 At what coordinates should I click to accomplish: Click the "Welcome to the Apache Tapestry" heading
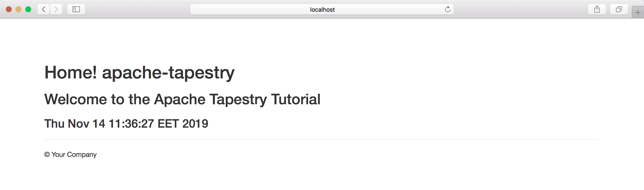point(156,99)
